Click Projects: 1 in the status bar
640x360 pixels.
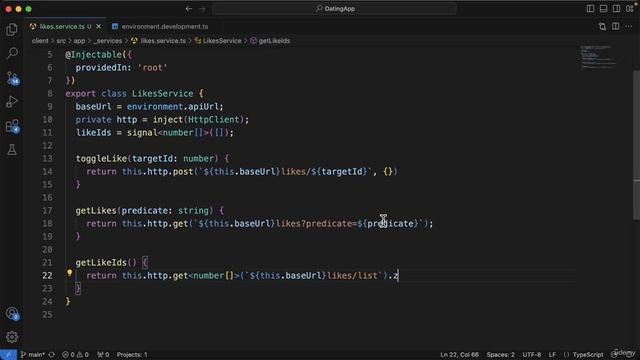click(x=132, y=355)
